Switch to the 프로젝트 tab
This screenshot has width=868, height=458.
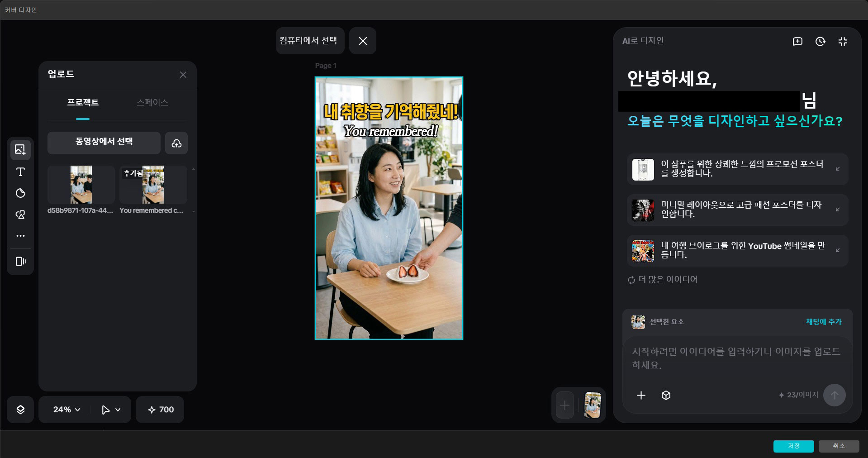[83, 103]
